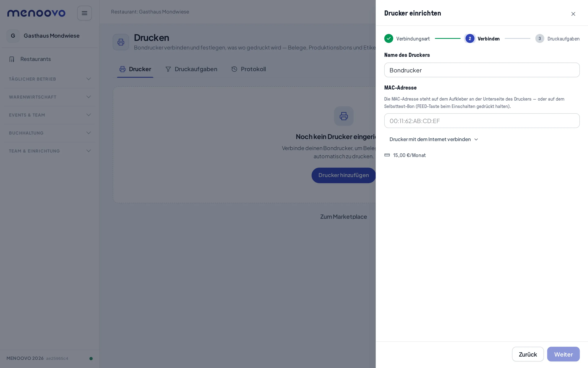Click the step 2 Verbinden indicator
This screenshot has height=368, width=588.
(470, 38)
